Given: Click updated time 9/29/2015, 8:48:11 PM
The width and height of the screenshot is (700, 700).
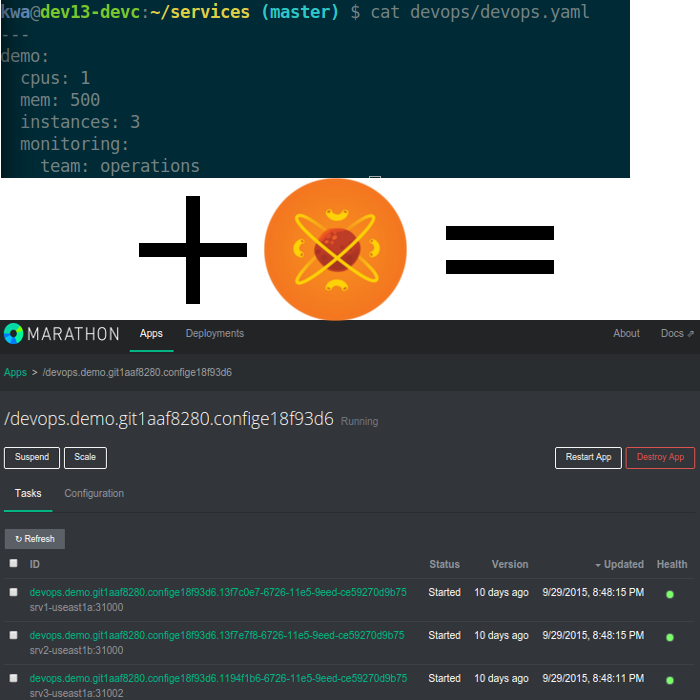Looking at the screenshot, I should point(593,678).
